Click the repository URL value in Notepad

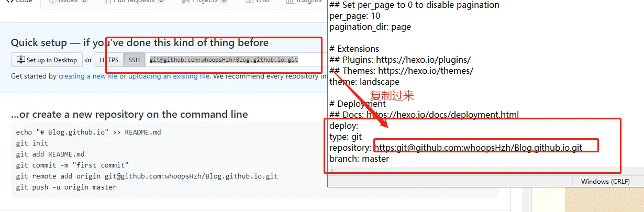click(479, 148)
